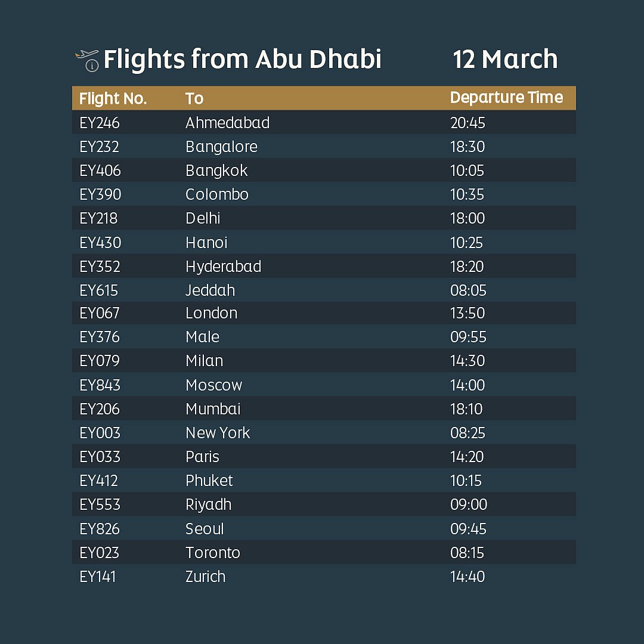Select the Toronto destination

click(212, 553)
